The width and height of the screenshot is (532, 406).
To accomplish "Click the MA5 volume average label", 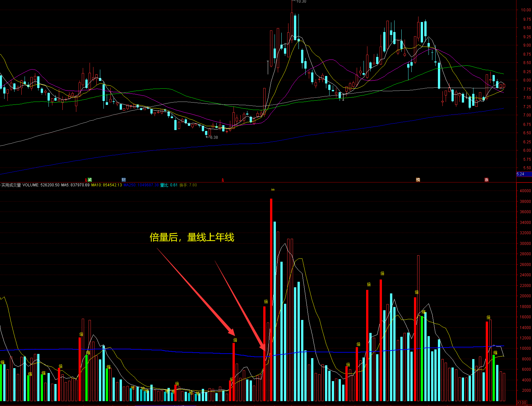I will (75, 185).
